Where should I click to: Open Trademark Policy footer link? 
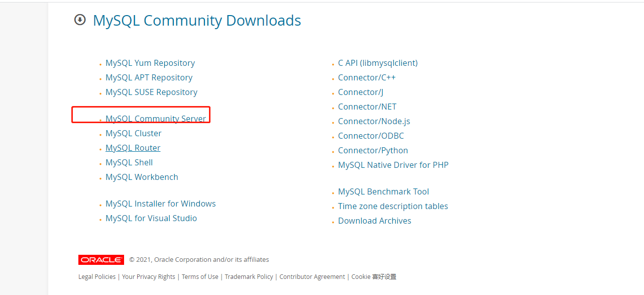pos(249,277)
